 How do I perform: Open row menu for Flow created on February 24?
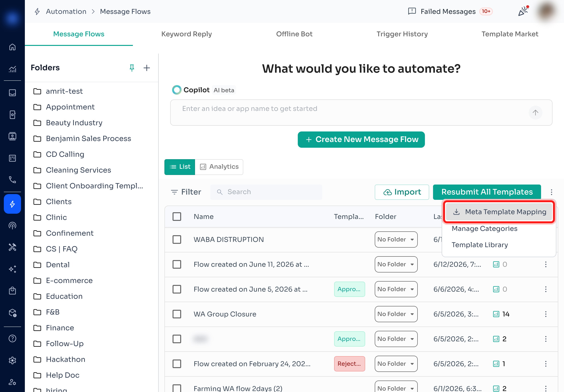(x=546, y=364)
